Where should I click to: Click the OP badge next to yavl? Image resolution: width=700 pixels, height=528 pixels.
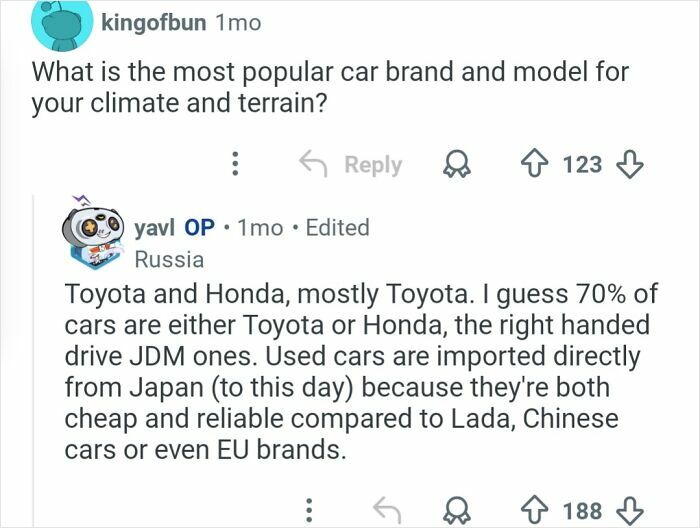pyautogui.click(x=200, y=227)
